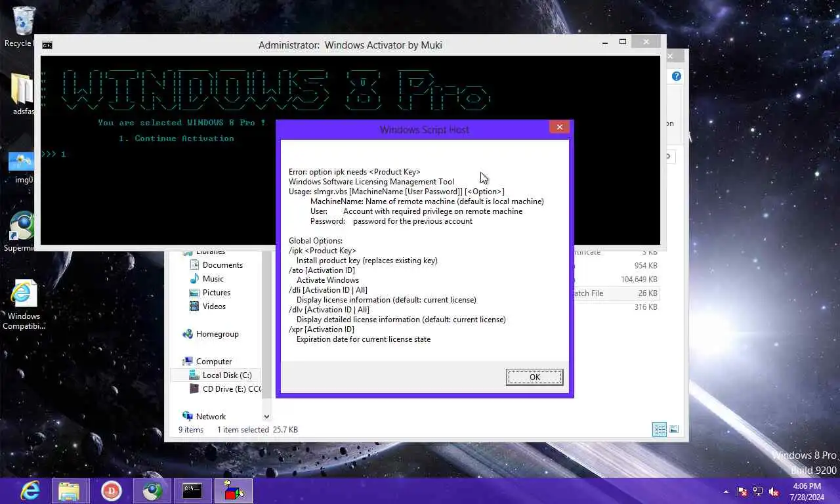
Task: Click the '>>> 1' prompt line in console
Action: [53, 154]
